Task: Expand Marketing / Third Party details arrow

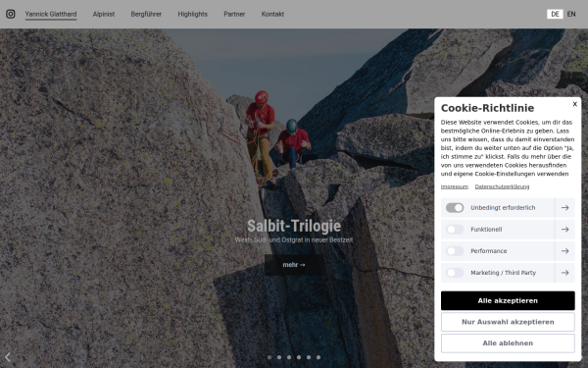Action: [564, 273]
